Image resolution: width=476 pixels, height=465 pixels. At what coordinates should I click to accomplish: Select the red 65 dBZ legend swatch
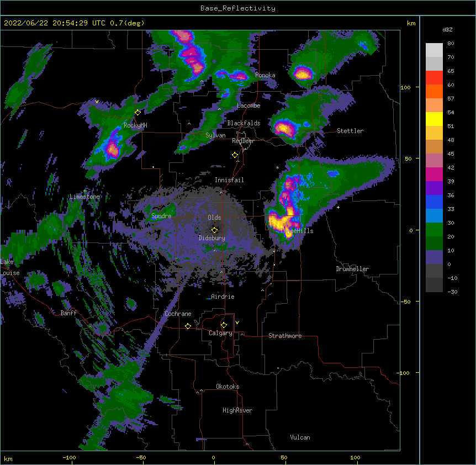pyautogui.click(x=434, y=78)
